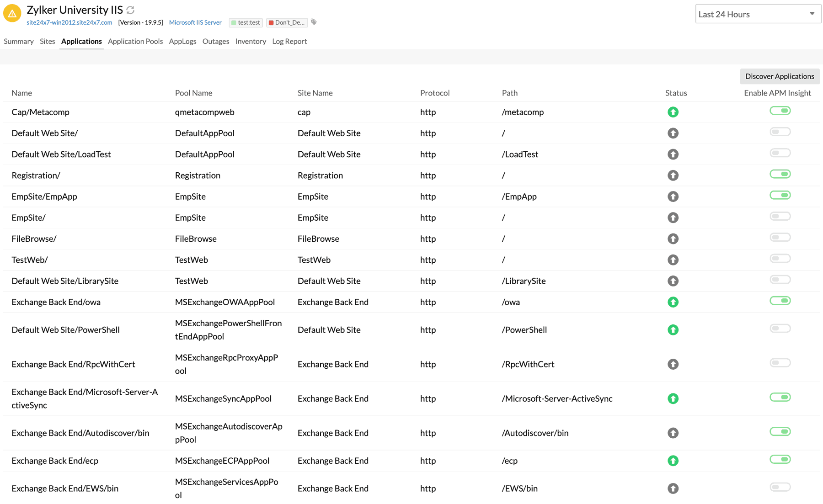Click the site24x7-win2012.site24x7.com hostname link
The width and height of the screenshot is (823, 504).
pos(69,22)
